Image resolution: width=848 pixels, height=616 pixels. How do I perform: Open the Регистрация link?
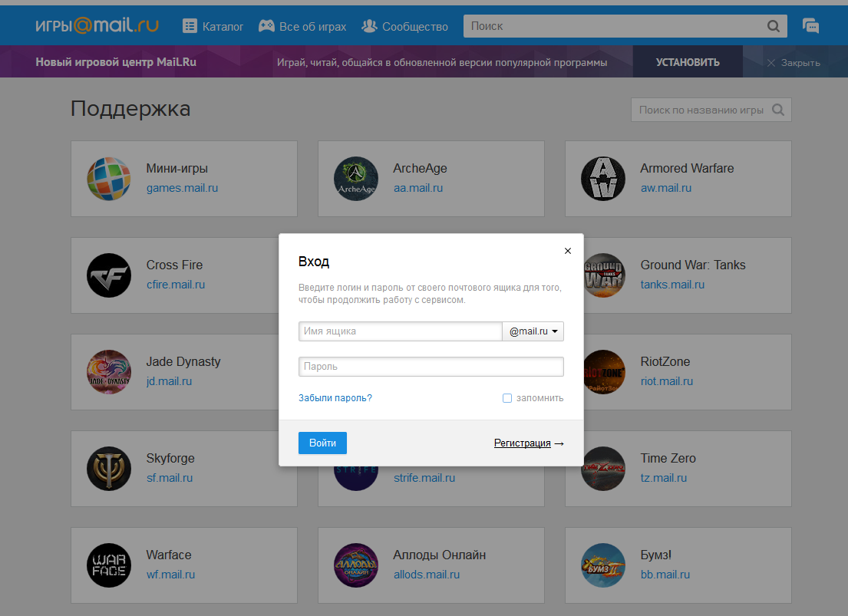[522, 443]
